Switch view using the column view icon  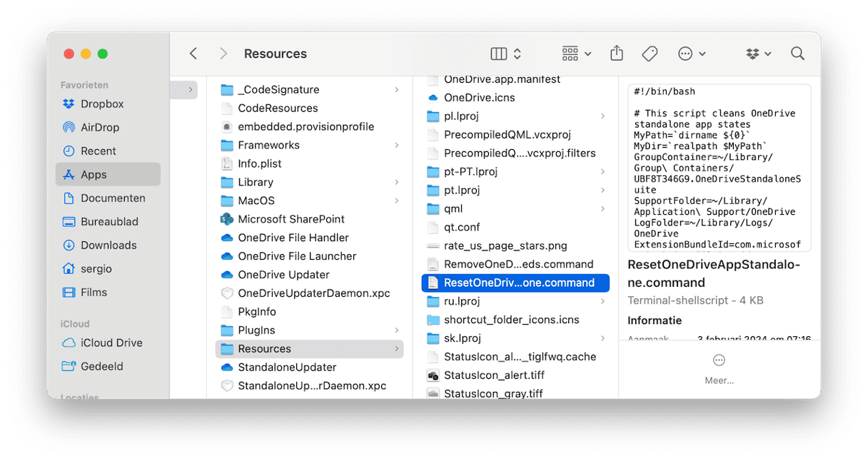499,54
